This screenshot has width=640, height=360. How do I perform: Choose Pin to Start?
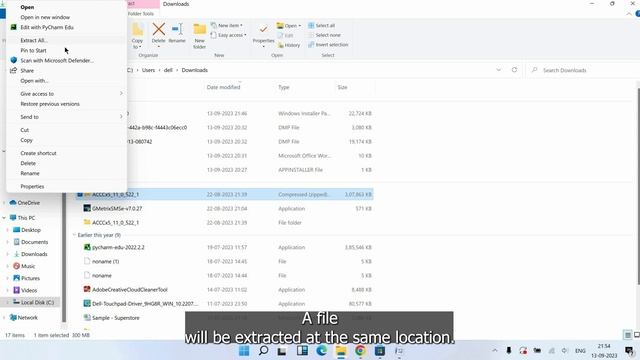(66, 50)
